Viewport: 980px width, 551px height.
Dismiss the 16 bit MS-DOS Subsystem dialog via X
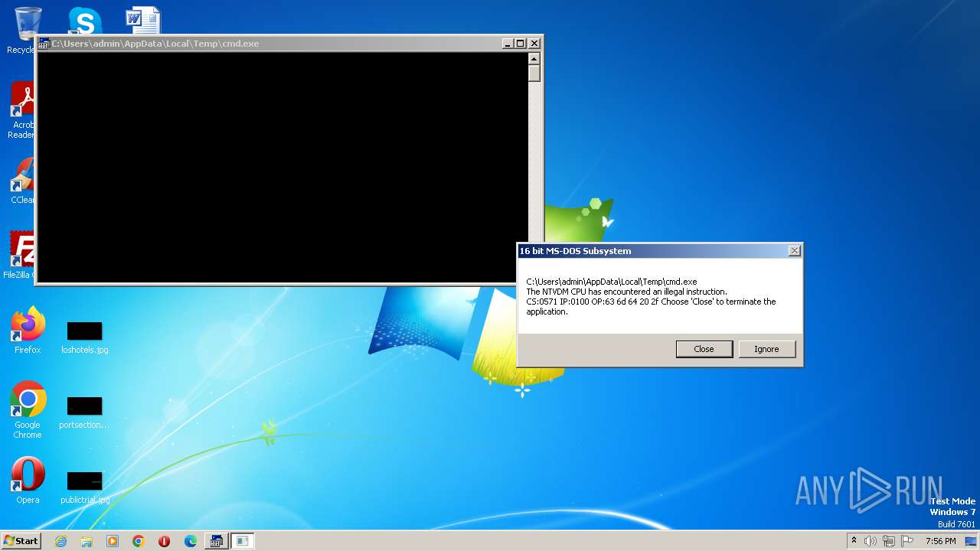pyautogui.click(x=795, y=250)
